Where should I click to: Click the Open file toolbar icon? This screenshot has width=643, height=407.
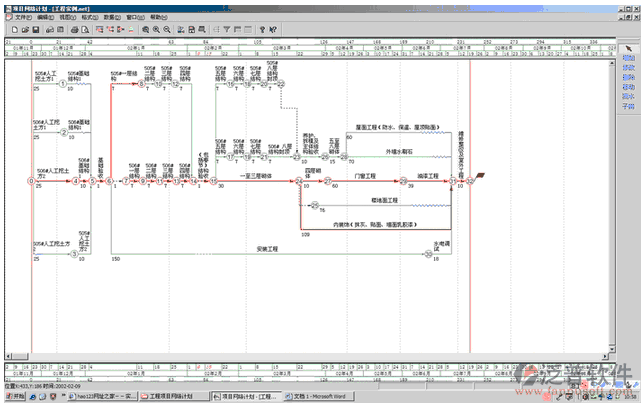25,30
